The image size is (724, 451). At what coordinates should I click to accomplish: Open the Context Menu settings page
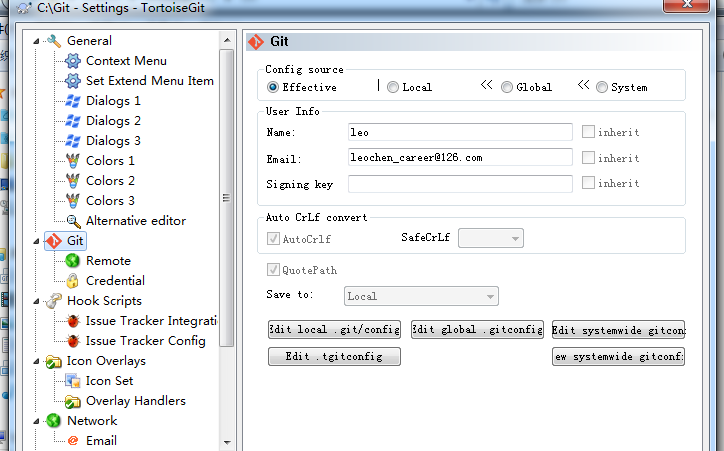tap(126, 60)
